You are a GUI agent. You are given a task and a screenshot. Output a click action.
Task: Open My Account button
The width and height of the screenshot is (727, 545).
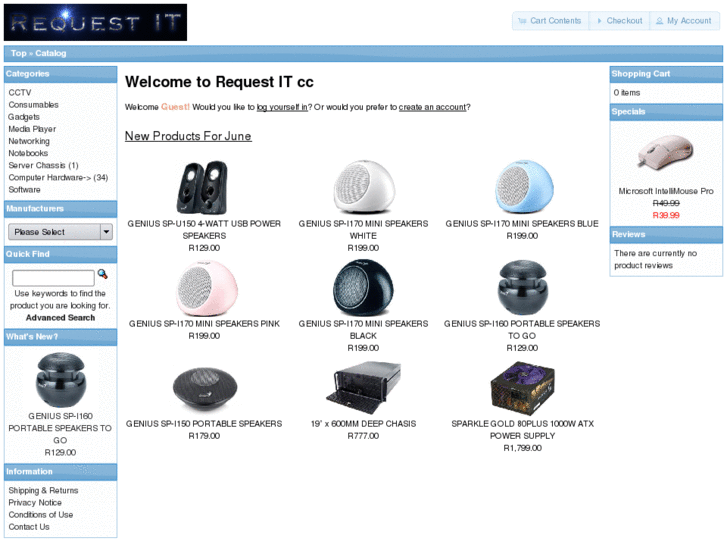[x=684, y=21]
